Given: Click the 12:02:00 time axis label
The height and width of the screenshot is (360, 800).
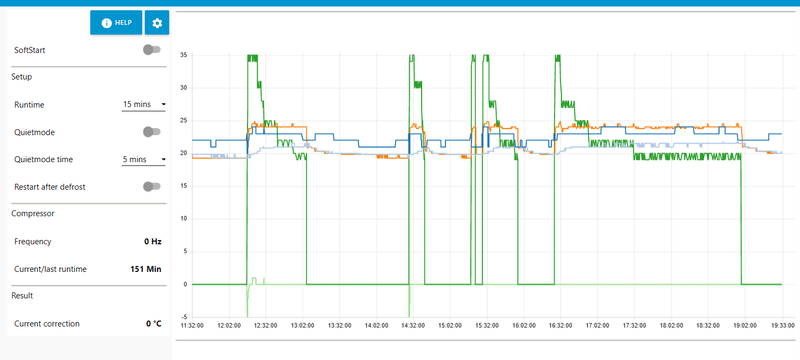Looking at the screenshot, I should 229,324.
